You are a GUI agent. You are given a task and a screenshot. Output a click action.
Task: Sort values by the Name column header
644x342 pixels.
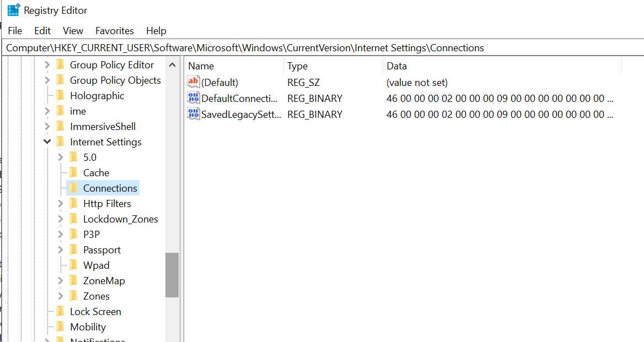(x=234, y=66)
